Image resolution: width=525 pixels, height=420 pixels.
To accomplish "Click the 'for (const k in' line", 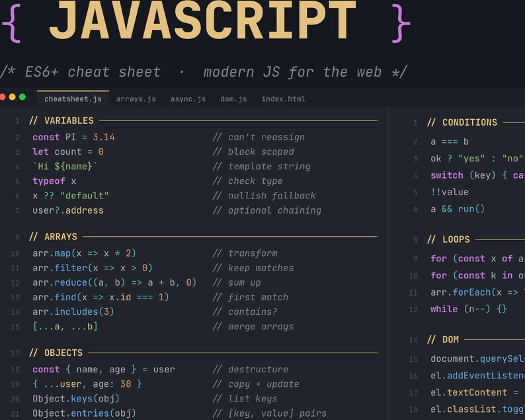I will tap(478, 275).
